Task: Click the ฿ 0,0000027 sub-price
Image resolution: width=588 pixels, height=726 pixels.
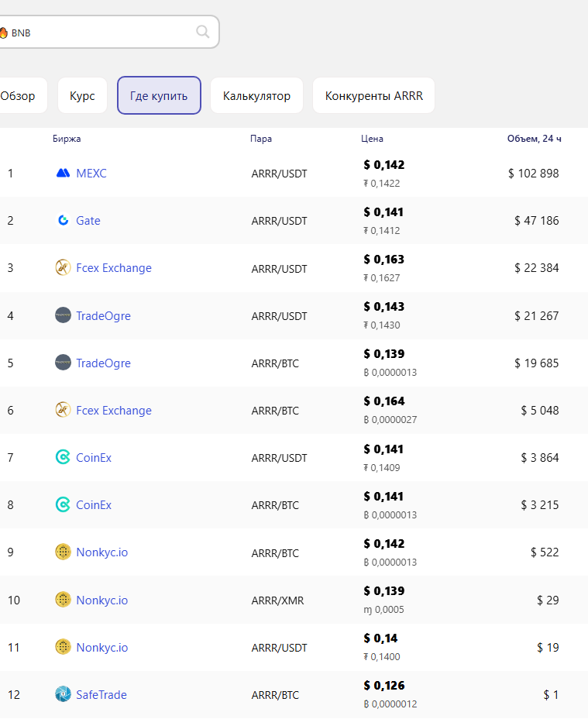Action: 390,419
